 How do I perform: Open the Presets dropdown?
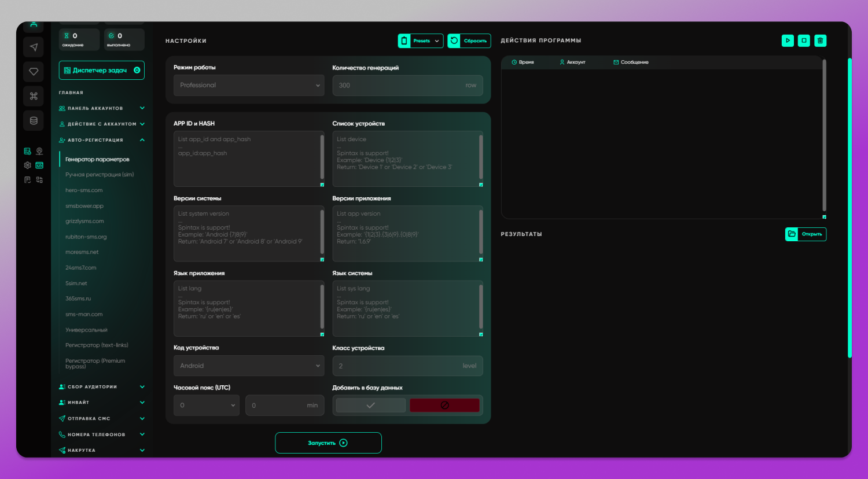point(421,40)
